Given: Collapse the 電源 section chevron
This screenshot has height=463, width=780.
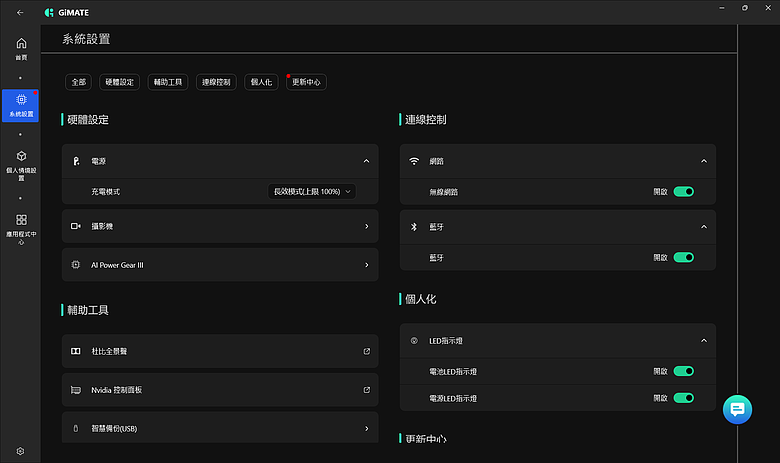Looking at the screenshot, I should (367, 161).
